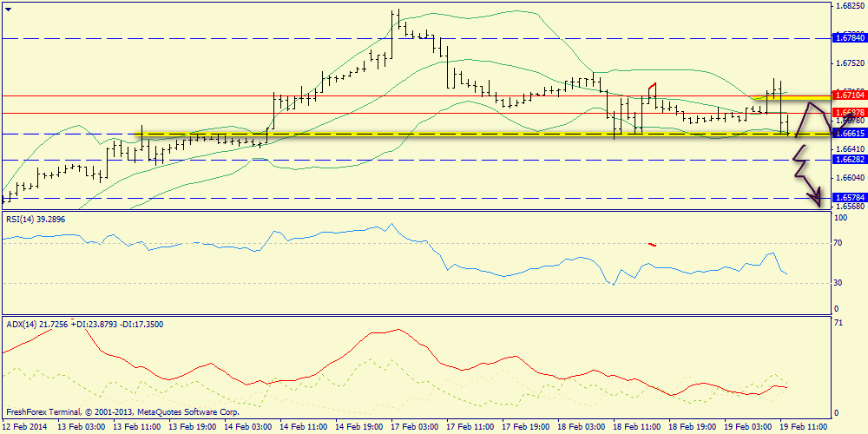
Task: Click the 13 Feb 11:00 time label
Action: [x=135, y=427]
